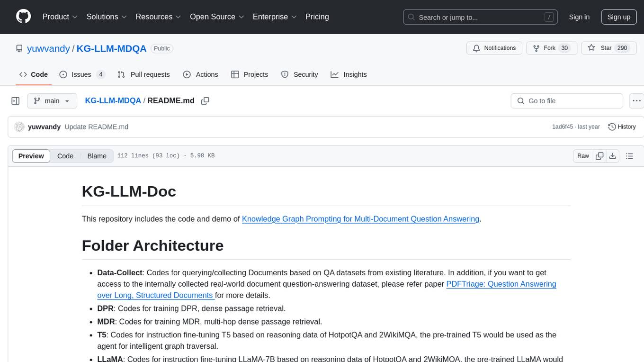Open the document outline icon

(629, 156)
